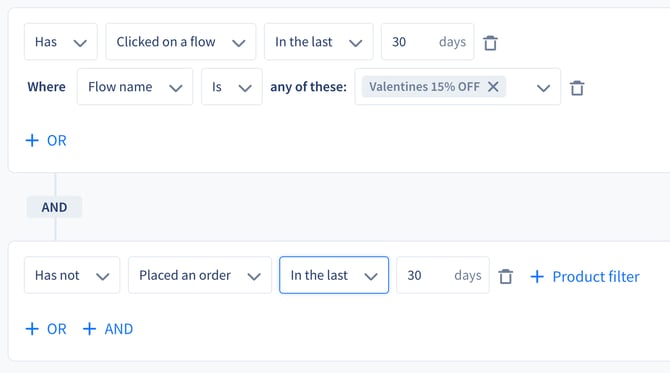The height and width of the screenshot is (373, 670).
Task: Open the Has dropdown
Action: [61, 42]
